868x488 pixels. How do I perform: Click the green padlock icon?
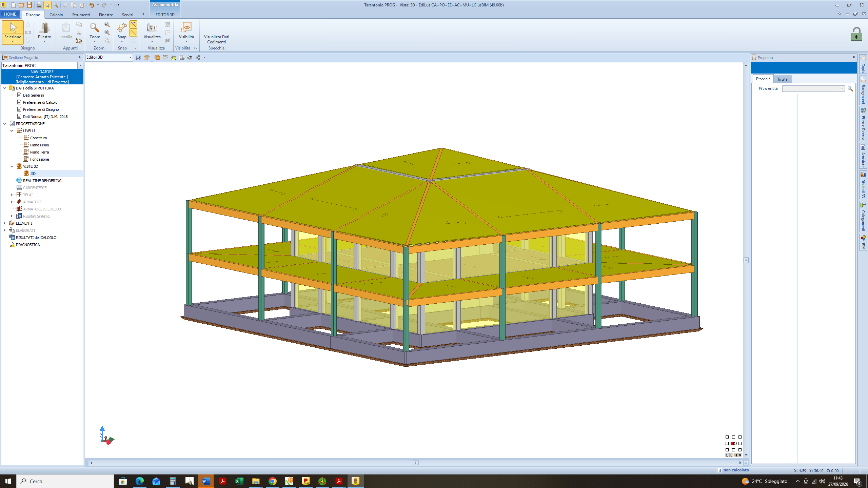tap(856, 34)
